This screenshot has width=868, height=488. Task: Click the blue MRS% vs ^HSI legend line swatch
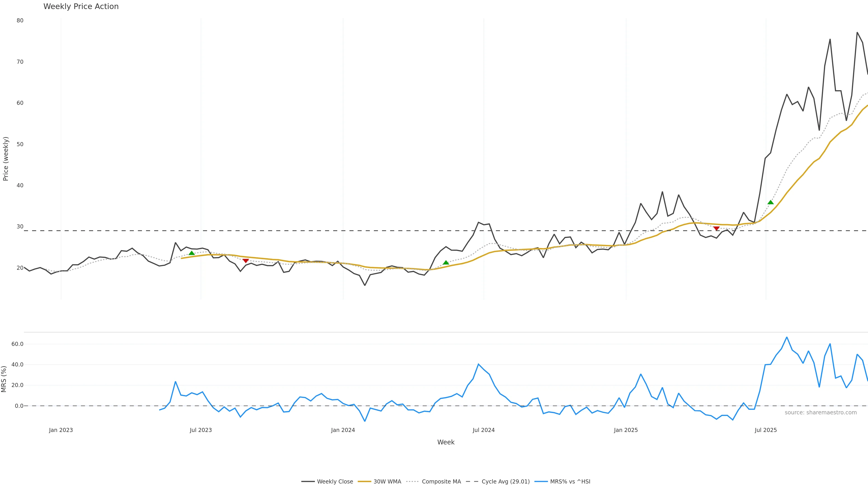541,482
